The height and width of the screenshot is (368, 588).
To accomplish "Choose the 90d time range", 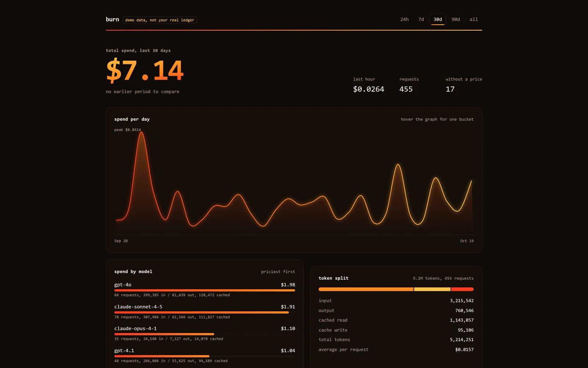I will (x=456, y=20).
